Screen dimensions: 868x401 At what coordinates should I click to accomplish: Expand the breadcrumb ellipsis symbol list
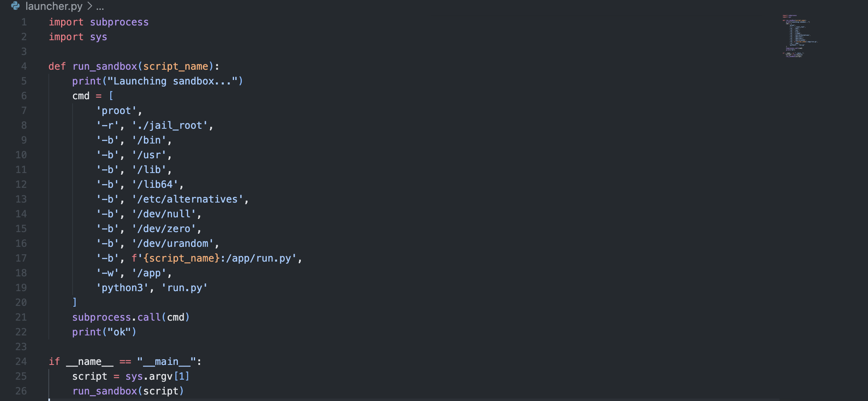(x=100, y=7)
